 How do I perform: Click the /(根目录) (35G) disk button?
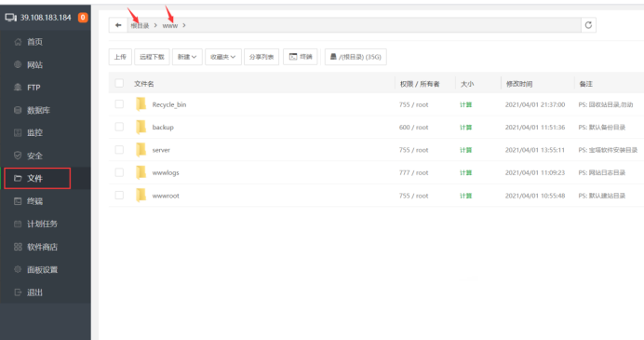coord(356,57)
